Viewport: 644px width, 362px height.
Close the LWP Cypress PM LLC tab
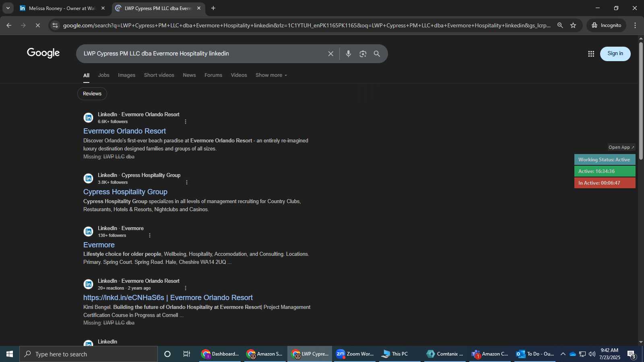coord(199,8)
